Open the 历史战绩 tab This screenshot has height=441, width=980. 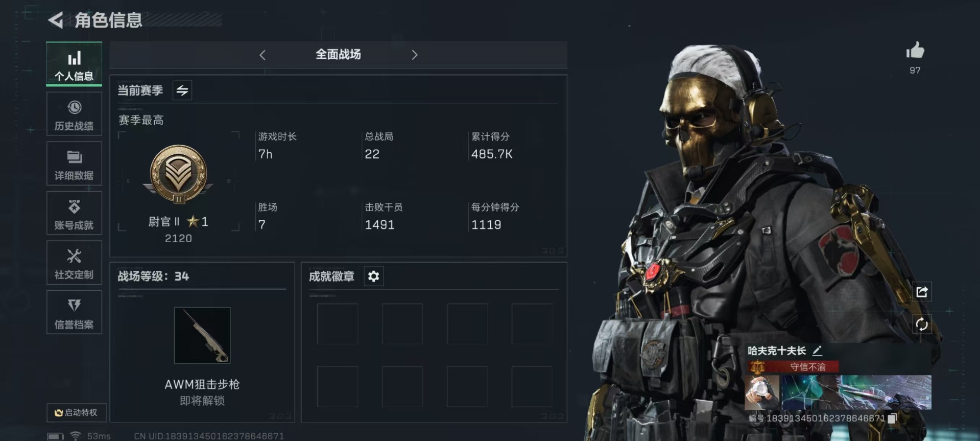point(74,114)
